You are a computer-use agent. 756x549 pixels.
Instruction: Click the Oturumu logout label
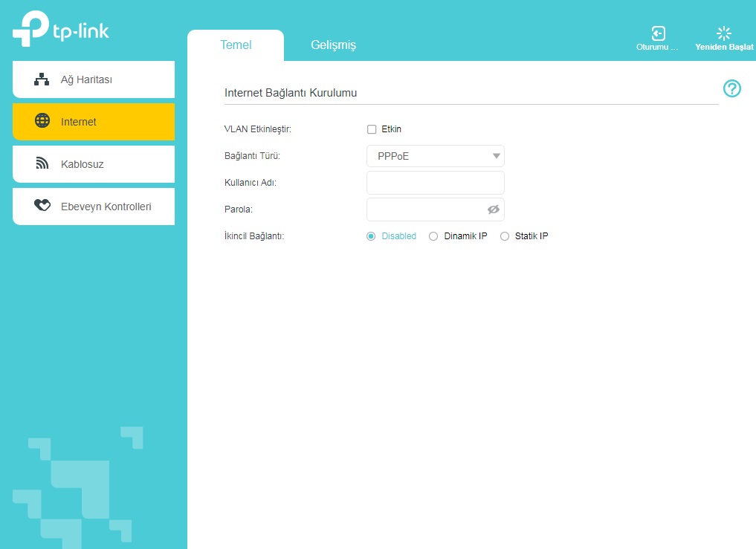pyautogui.click(x=657, y=47)
